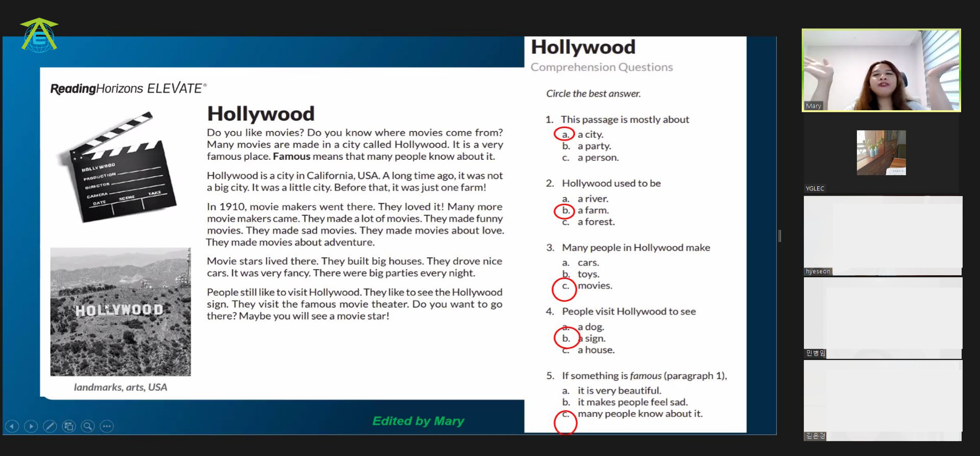
Task: Click the "Comprehension Questions" subtitle
Action: click(x=602, y=67)
